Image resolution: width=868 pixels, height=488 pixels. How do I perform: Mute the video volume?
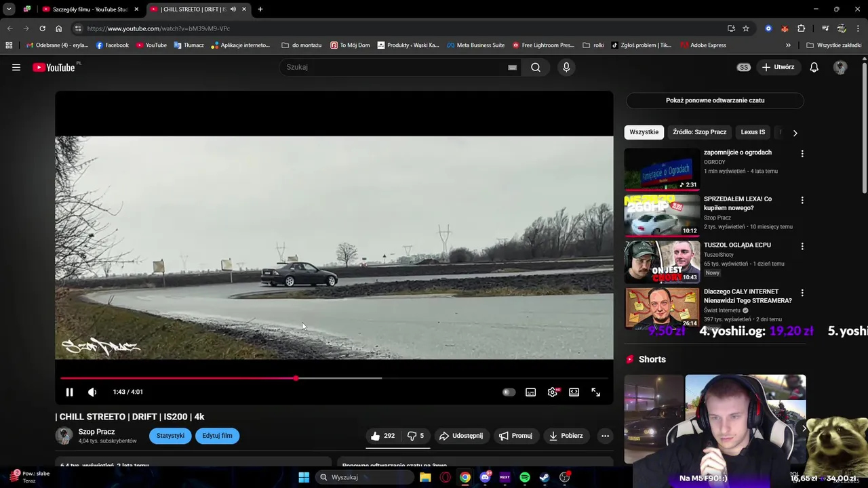pos(92,392)
